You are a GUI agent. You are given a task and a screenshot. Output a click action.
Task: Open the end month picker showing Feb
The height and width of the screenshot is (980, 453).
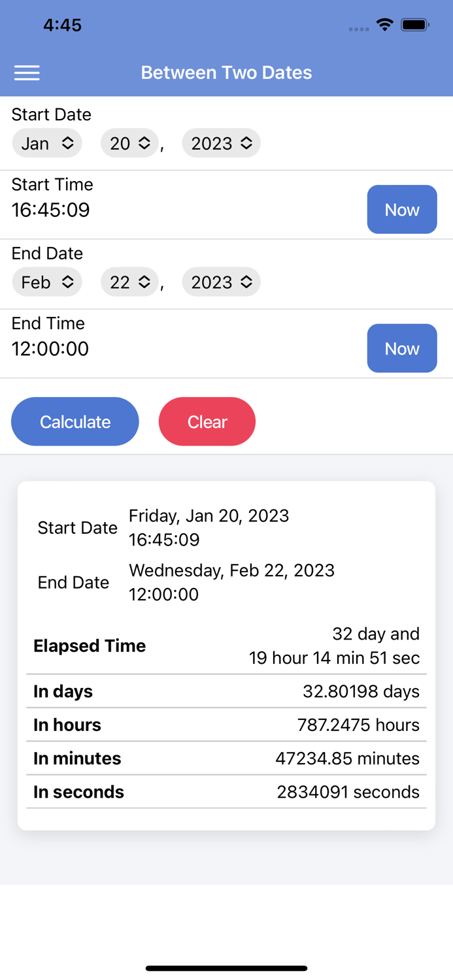[46, 282]
